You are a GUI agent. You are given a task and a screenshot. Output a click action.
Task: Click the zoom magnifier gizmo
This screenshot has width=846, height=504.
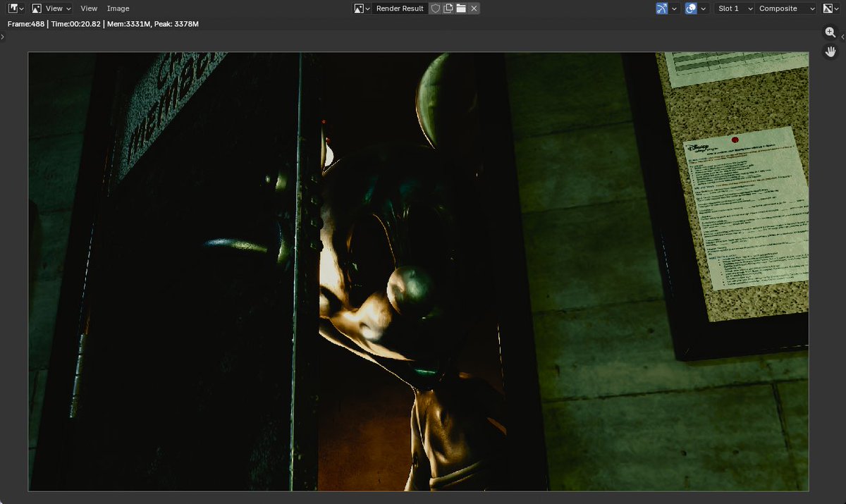(x=831, y=32)
